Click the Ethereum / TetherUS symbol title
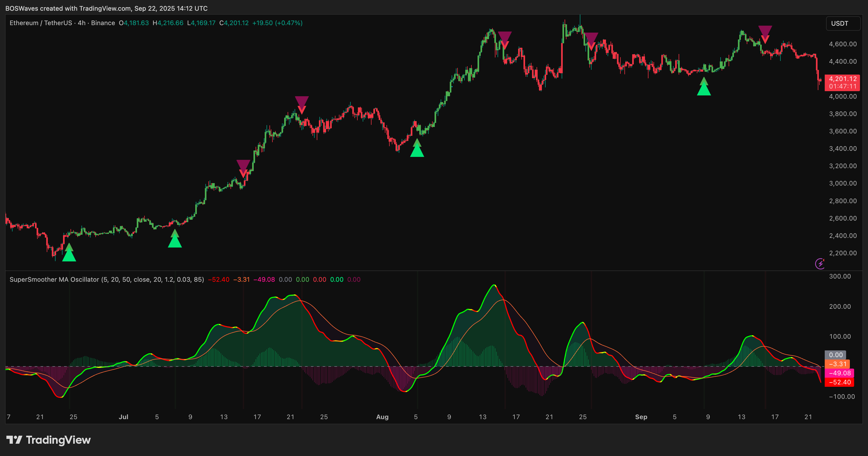Image resolution: width=868 pixels, height=456 pixels. [40, 23]
